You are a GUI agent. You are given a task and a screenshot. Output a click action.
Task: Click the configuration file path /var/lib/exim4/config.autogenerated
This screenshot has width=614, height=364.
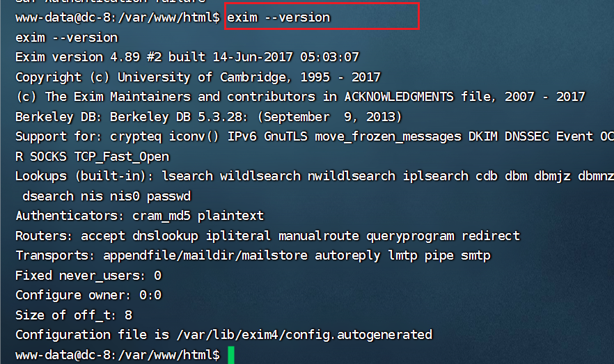pyautogui.click(x=305, y=335)
